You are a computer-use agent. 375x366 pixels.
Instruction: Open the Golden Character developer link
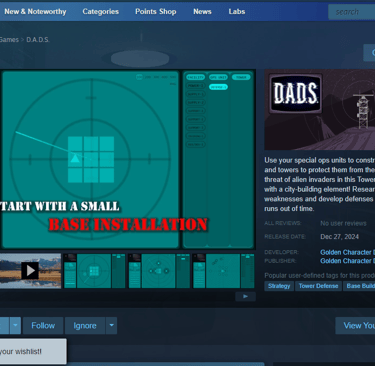tap(347, 252)
